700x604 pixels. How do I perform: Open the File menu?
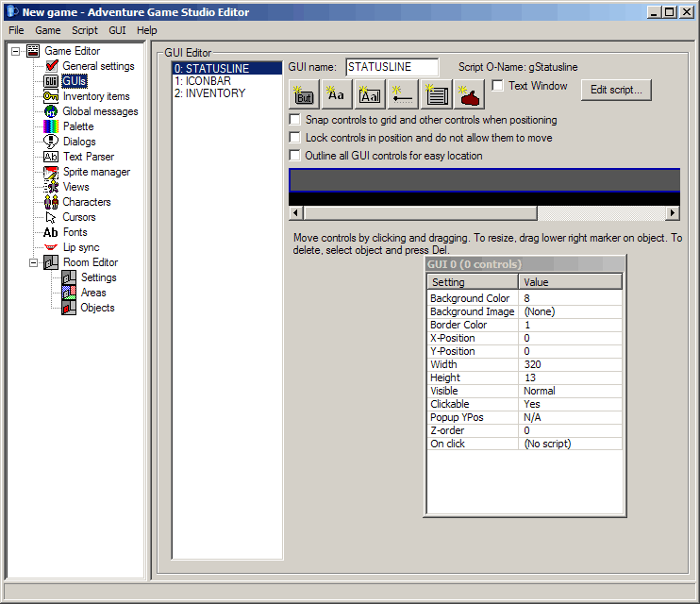(x=17, y=30)
